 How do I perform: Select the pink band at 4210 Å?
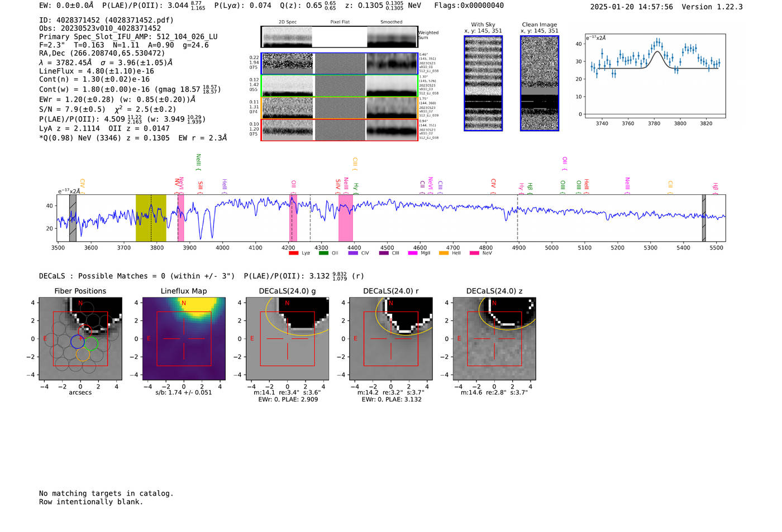(x=293, y=218)
